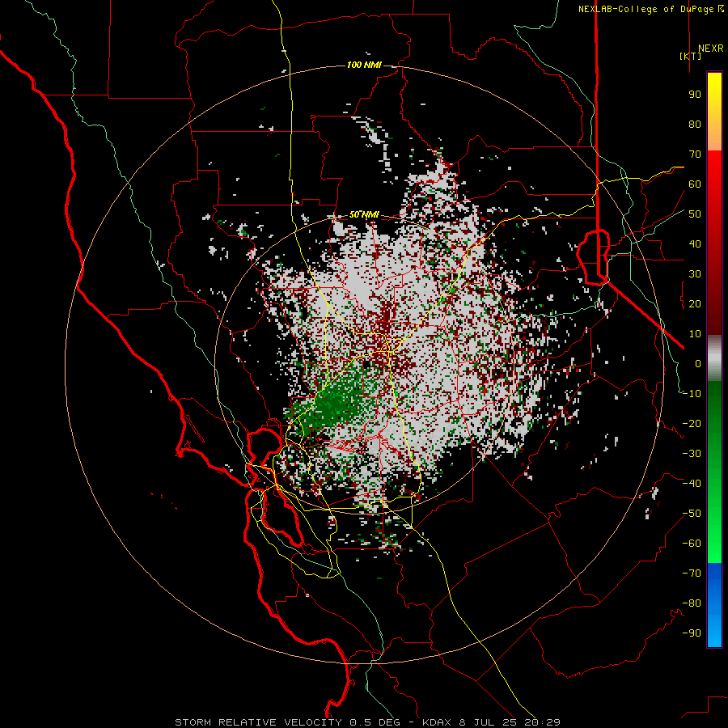This screenshot has height=728, width=728.
Task: Click the [KT] units label
Action: 691,56
